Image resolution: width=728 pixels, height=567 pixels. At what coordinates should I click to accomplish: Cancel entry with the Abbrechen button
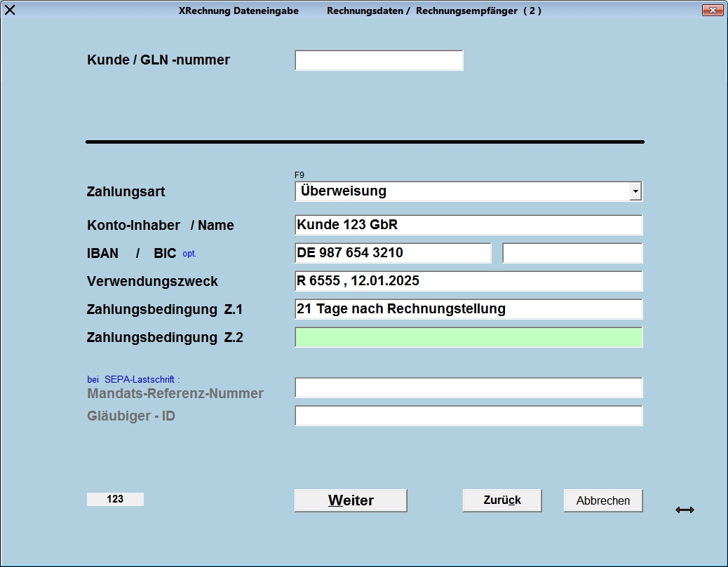pos(603,500)
